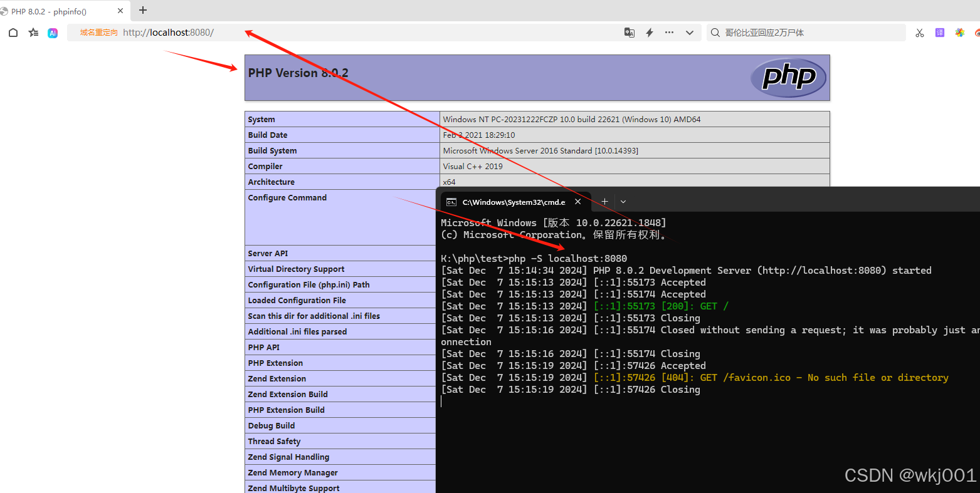Open the favorites star list icon

(x=33, y=33)
